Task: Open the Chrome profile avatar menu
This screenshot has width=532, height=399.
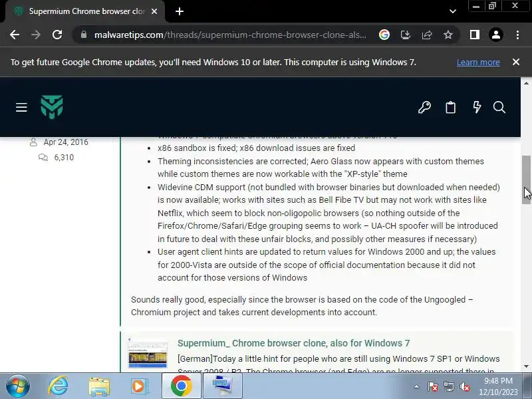Action: click(496, 35)
